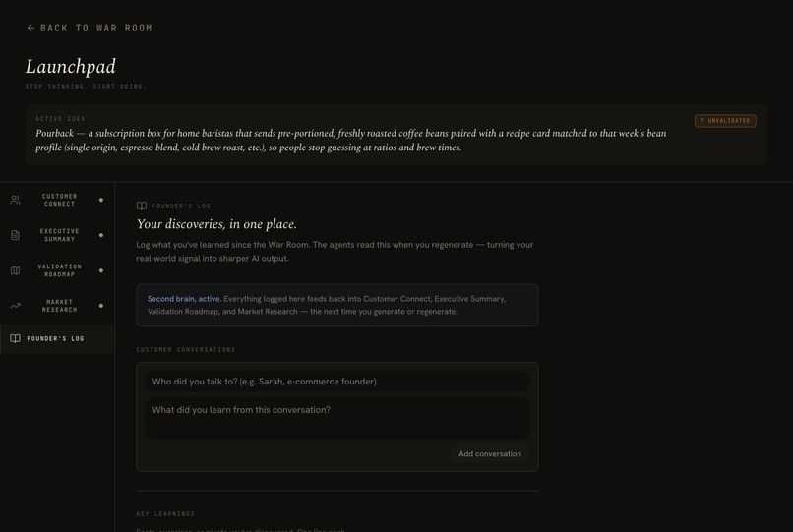Click the back arrow icon
Screen dimensions: 793x532
tap(30, 28)
